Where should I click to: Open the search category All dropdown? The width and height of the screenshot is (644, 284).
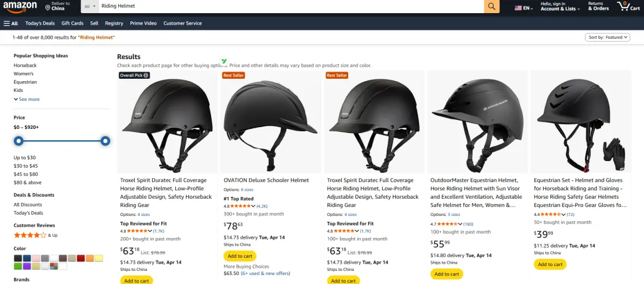click(89, 6)
